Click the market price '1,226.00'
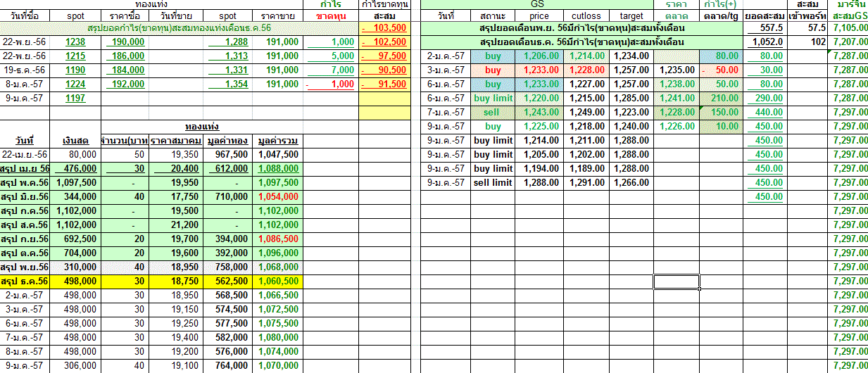The image size is (868, 373). click(676, 127)
